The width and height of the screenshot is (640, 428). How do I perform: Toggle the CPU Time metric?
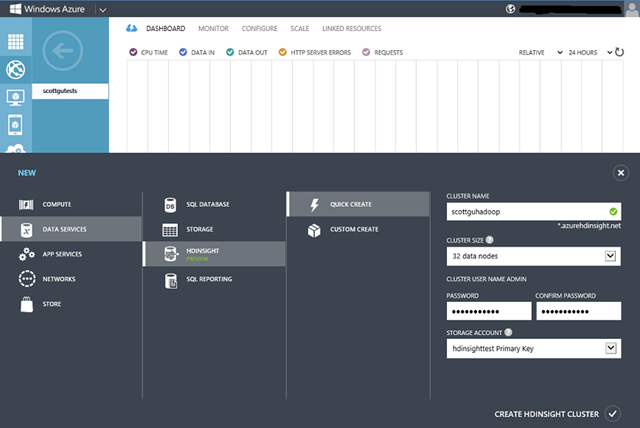pos(133,52)
